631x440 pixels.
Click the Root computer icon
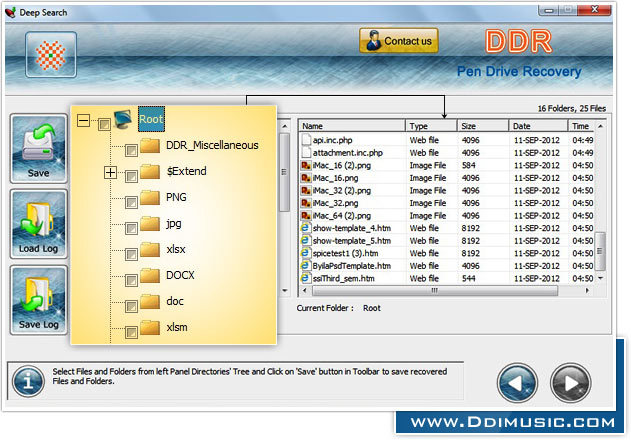(123, 119)
